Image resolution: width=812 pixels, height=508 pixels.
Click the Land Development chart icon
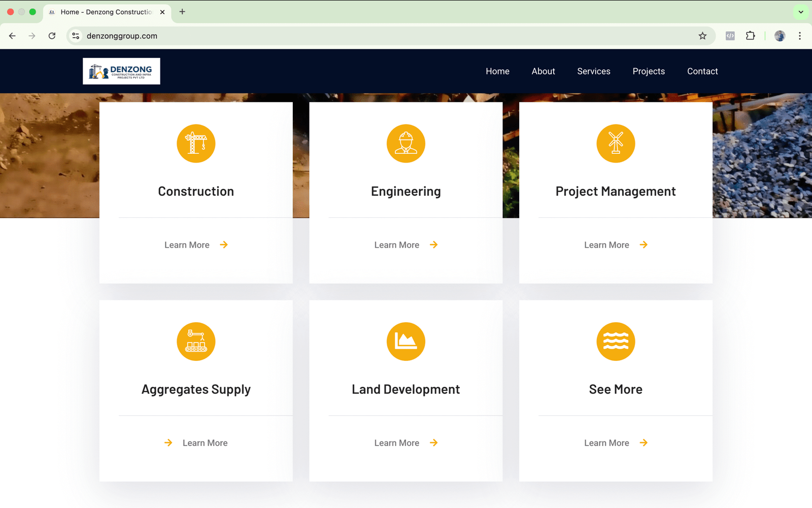click(405, 342)
